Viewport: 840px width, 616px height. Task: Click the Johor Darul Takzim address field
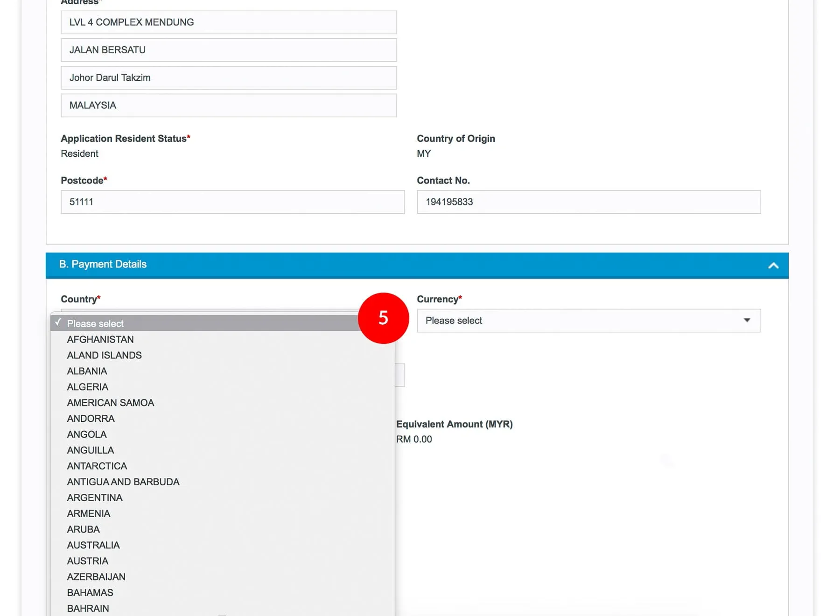click(x=229, y=78)
